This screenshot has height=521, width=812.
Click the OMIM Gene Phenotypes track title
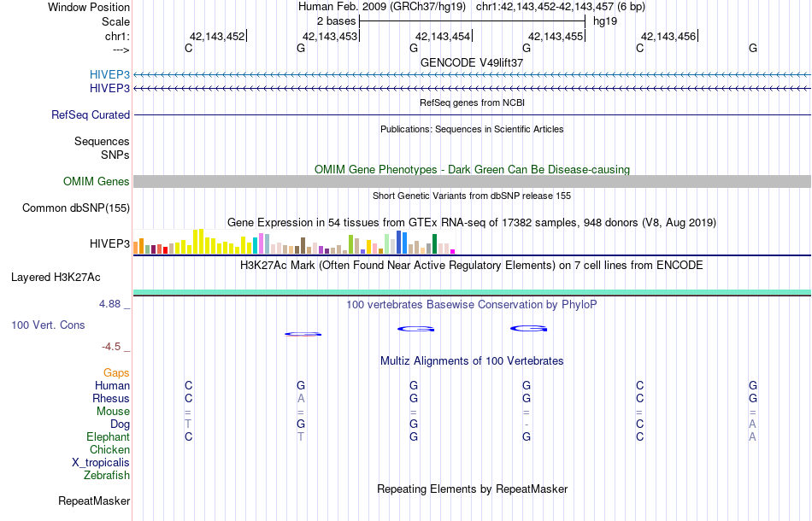tap(472, 170)
